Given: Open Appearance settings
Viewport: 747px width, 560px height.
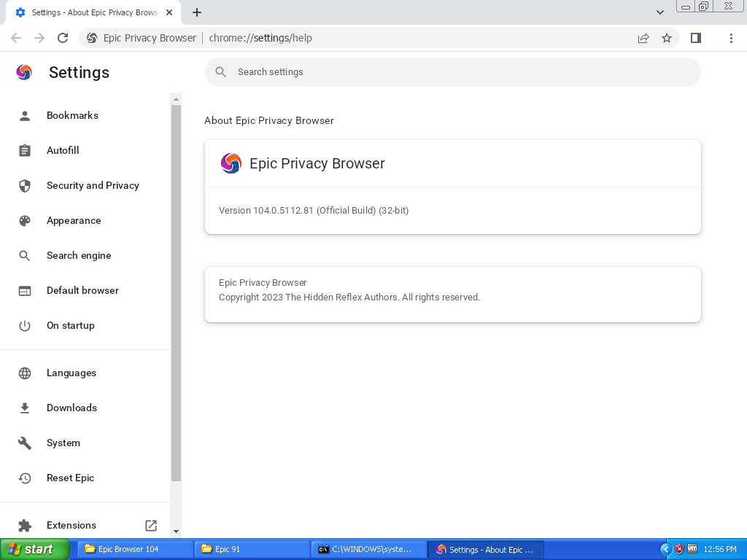Looking at the screenshot, I should [x=85, y=220].
